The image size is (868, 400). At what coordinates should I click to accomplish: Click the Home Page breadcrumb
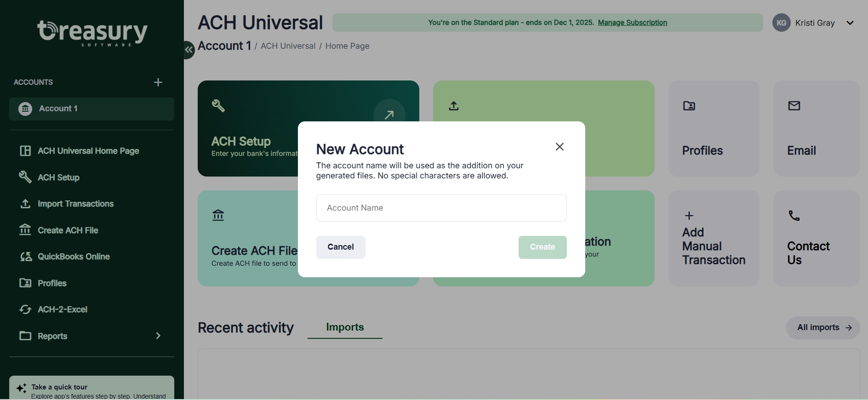point(347,46)
